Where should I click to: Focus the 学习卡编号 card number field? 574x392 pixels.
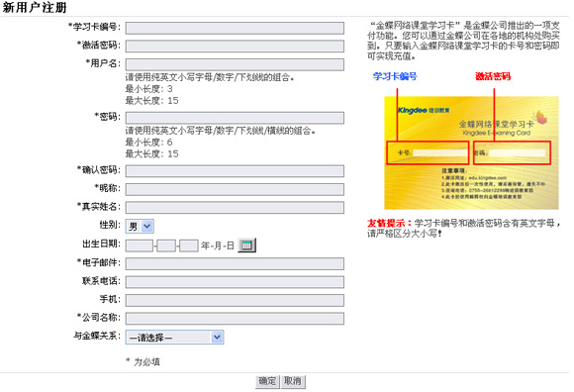point(235,28)
